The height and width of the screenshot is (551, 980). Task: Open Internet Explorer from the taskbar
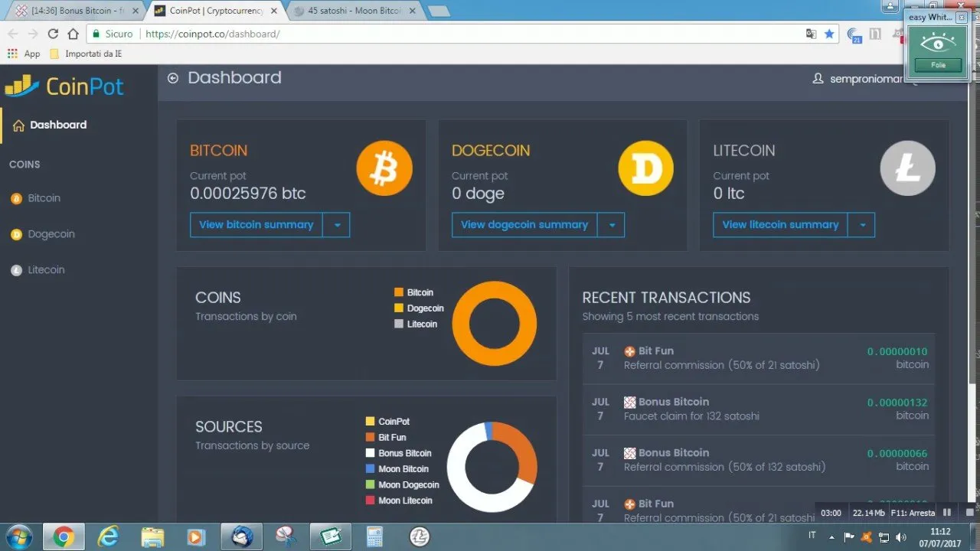[x=109, y=536]
